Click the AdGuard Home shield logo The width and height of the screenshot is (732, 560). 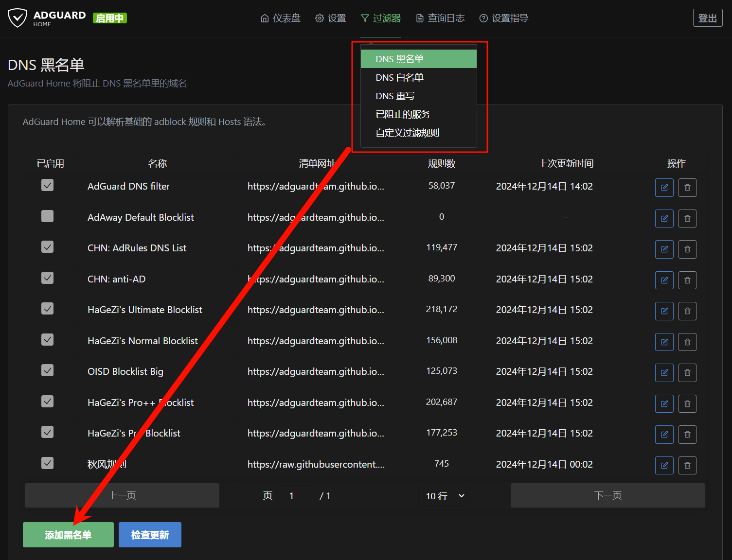[18, 18]
